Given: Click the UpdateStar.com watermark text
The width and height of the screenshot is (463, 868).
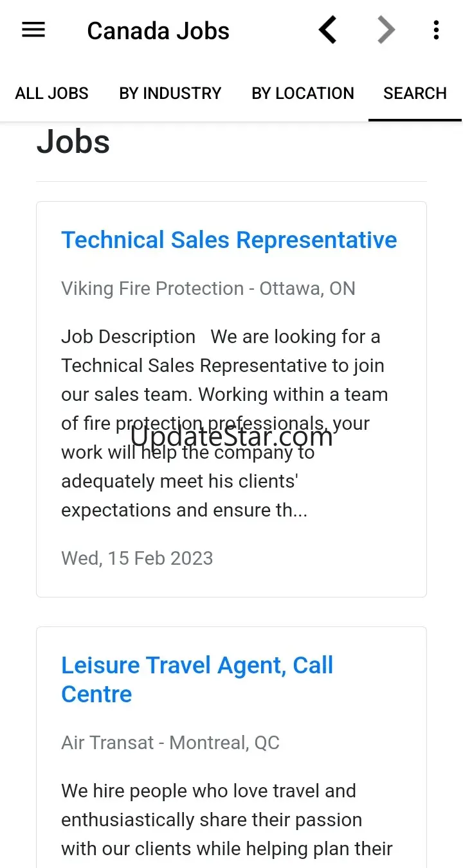Looking at the screenshot, I should click(232, 438).
